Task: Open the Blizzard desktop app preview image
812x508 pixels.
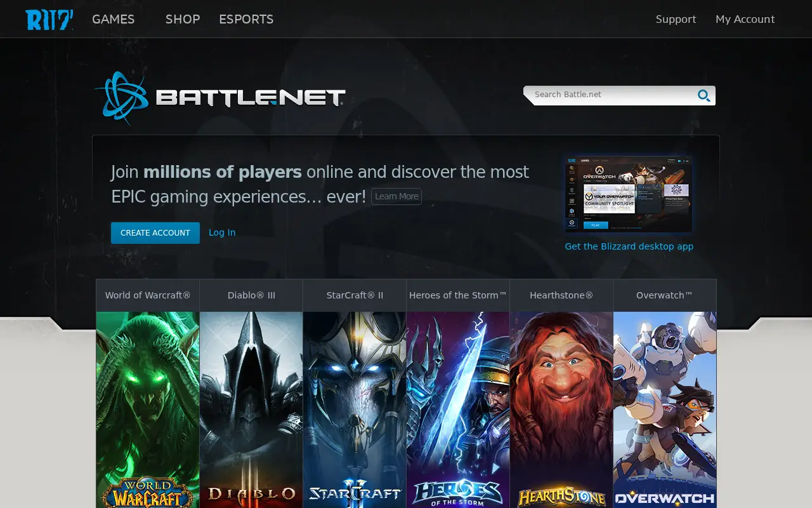Action: pos(629,194)
